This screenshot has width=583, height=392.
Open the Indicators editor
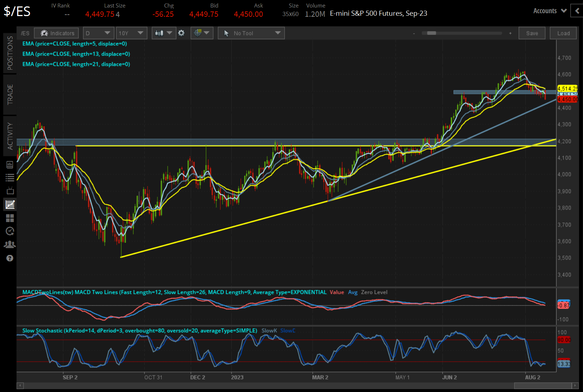click(56, 33)
